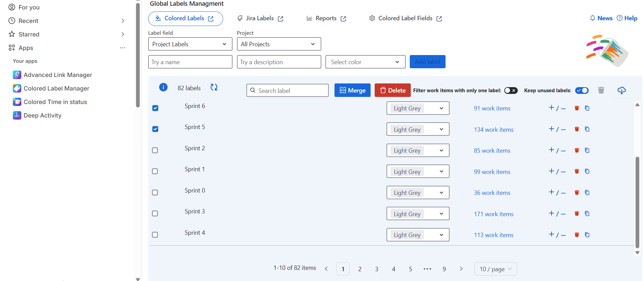The width and height of the screenshot is (644, 281).
Task: Delete the Sprint 6 label using its red trash icon
Action: [x=577, y=108]
